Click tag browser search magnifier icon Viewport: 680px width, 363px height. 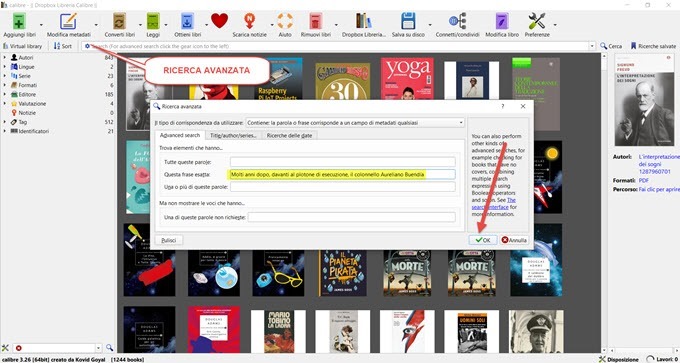click(109, 348)
